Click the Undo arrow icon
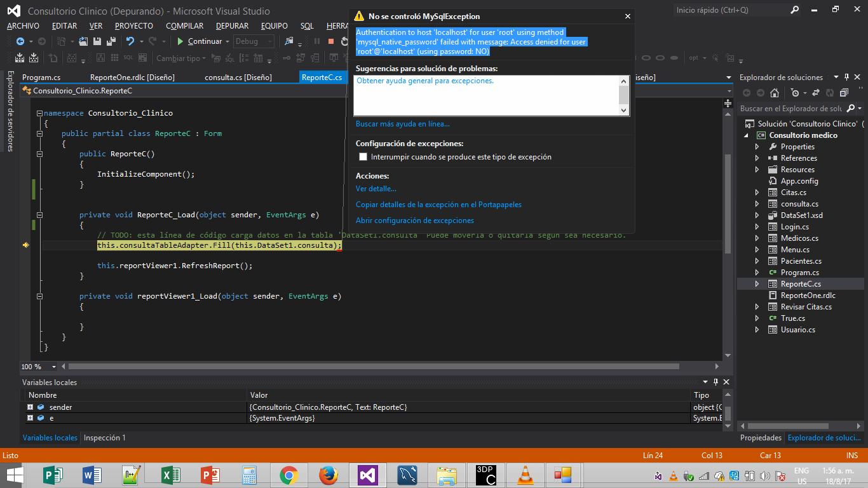 (130, 41)
